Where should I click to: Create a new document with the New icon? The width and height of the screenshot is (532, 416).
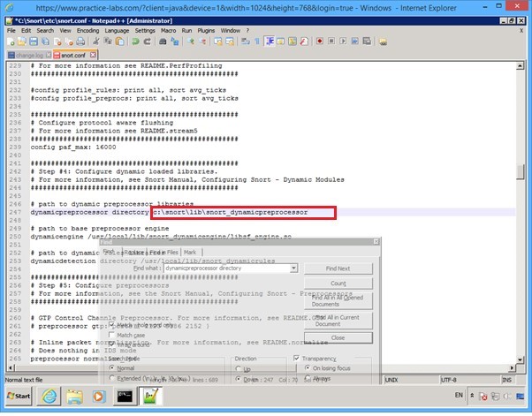[11, 42]
